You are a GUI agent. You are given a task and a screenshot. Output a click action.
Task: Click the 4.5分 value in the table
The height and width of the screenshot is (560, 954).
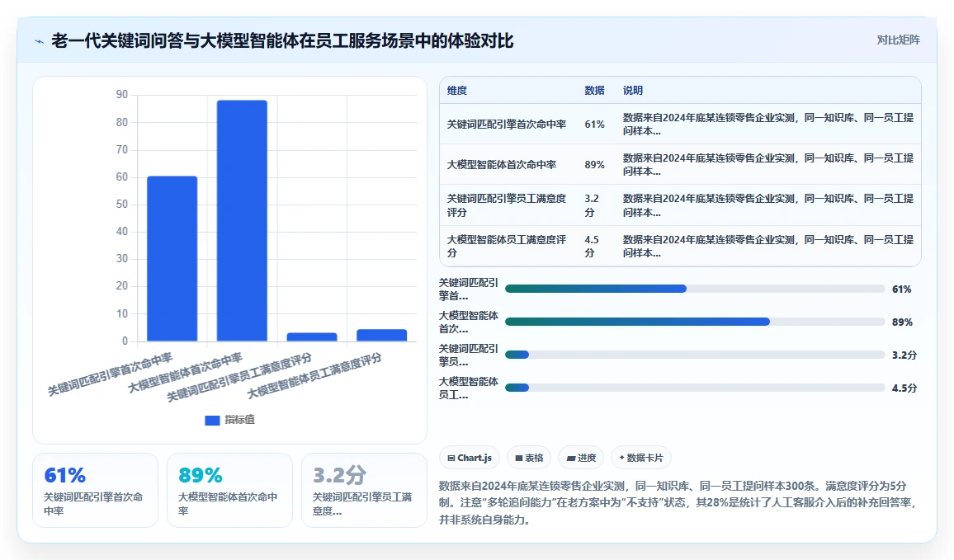click(592, 247)
